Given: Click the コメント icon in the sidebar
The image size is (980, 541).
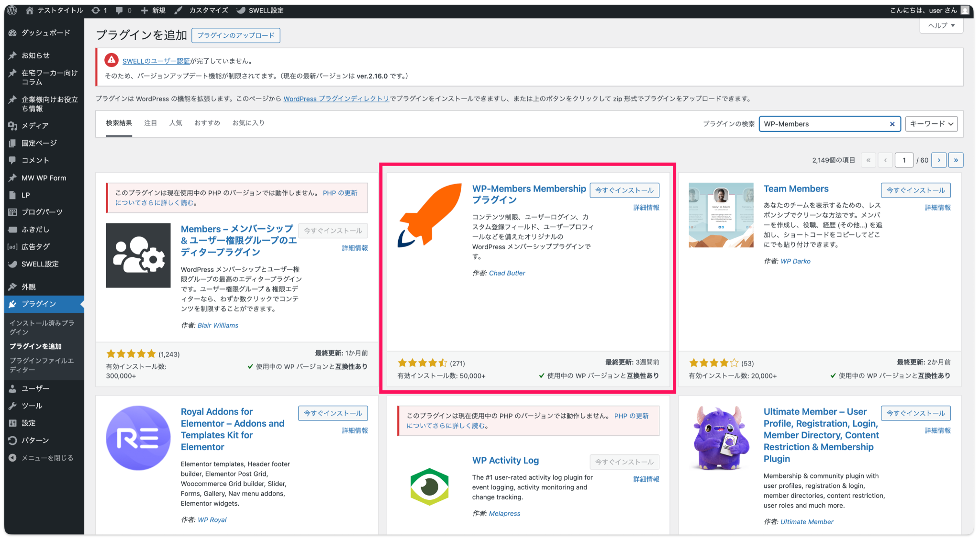Looking at the screenshot, I should coord(13,160).
